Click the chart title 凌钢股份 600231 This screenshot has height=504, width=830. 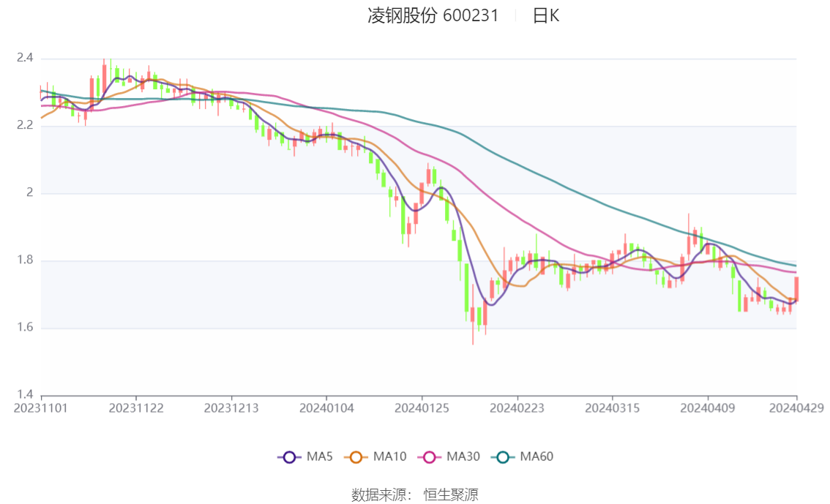(x=433, y=16)
